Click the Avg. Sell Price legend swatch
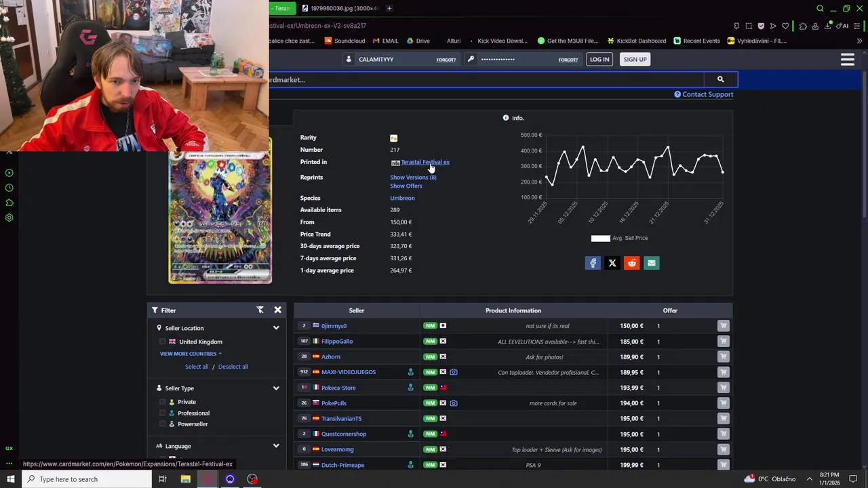Image resolution: width=868 pixels, height=488 pixels. click(x=600, y=238)
